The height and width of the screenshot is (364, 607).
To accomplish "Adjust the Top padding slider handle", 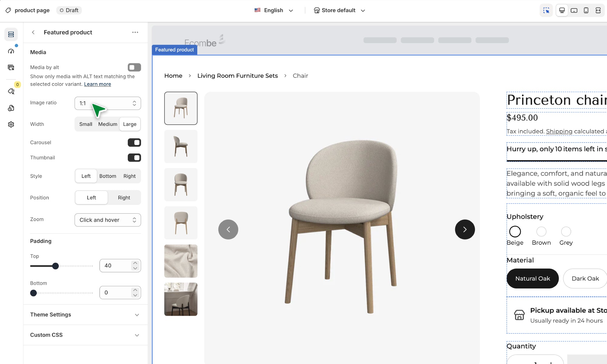I will click(55, 266).
